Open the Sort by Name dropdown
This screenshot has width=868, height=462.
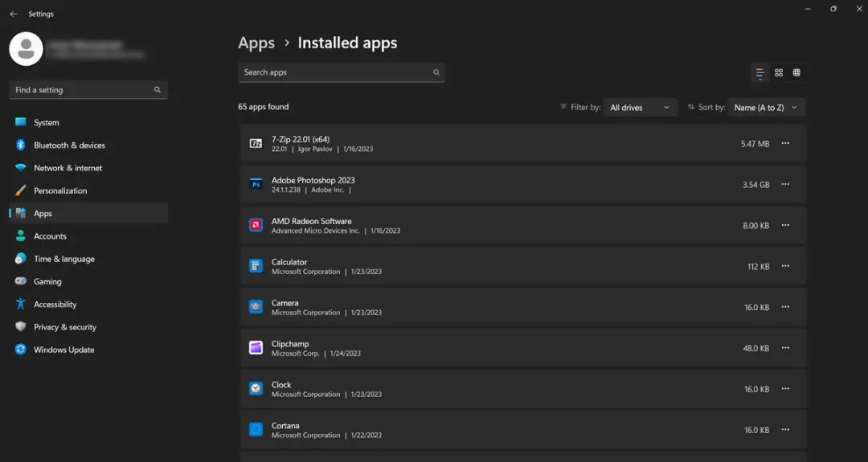(767, 108)
